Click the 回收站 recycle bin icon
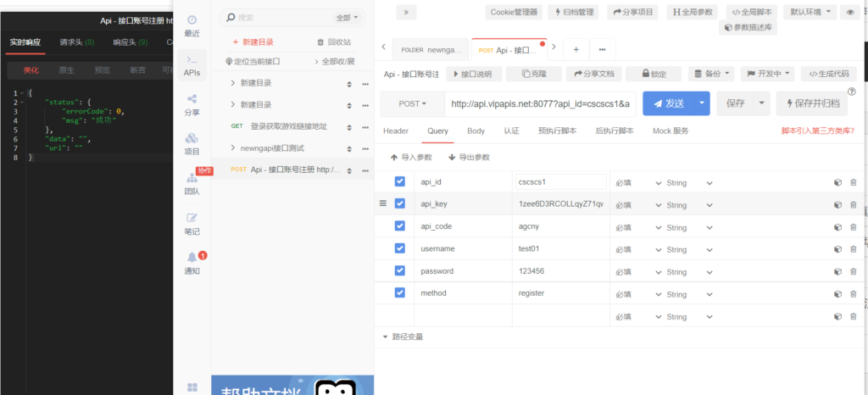 coord(333,42)
